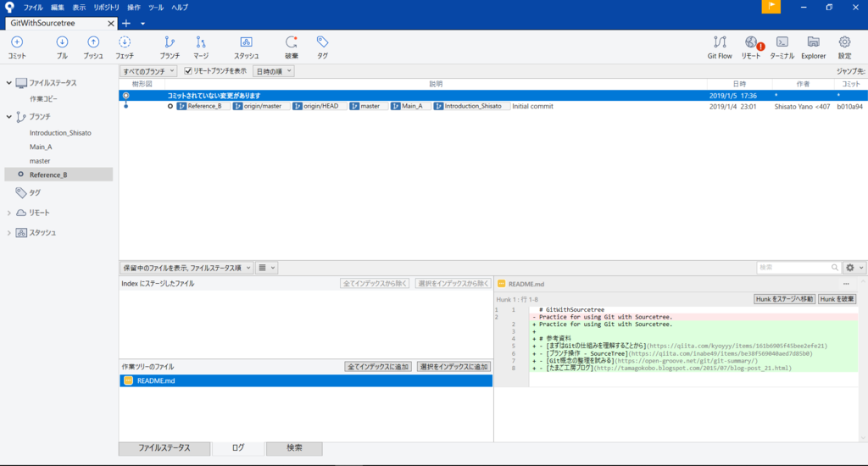Close the GitWithSourcetree tab
The image size is (868, 466).
pos(111,23)
